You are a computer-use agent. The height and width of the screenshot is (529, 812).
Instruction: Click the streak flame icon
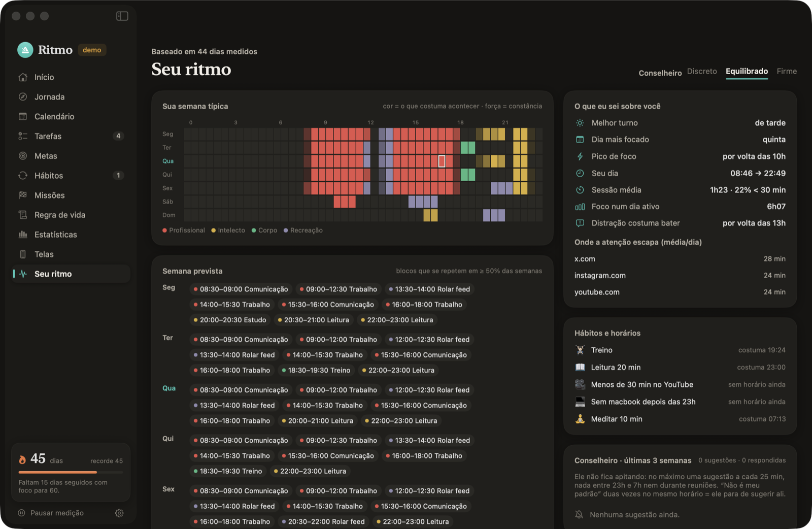tap(22, 459)
